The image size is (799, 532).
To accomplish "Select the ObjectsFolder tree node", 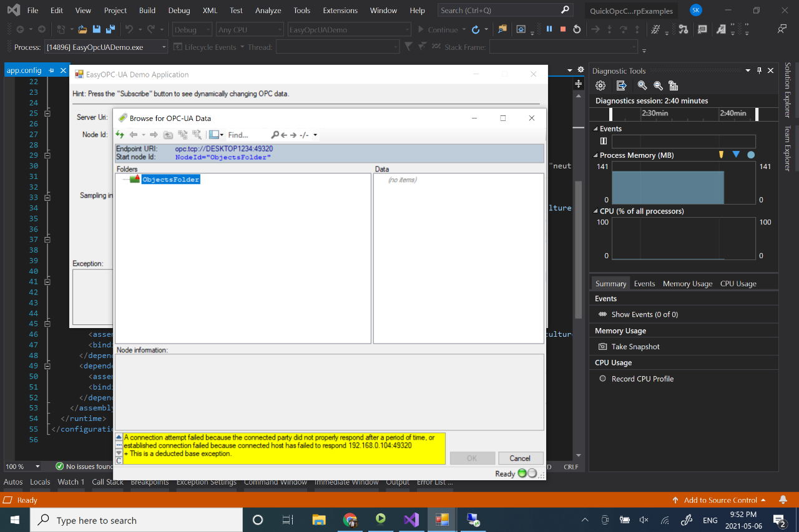I will click(170, 180).
